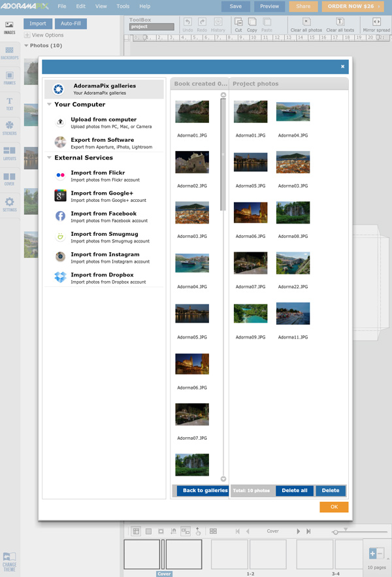Open the Stickers sidebar panel
Screen dimensions: 392x577
point(10,129)
